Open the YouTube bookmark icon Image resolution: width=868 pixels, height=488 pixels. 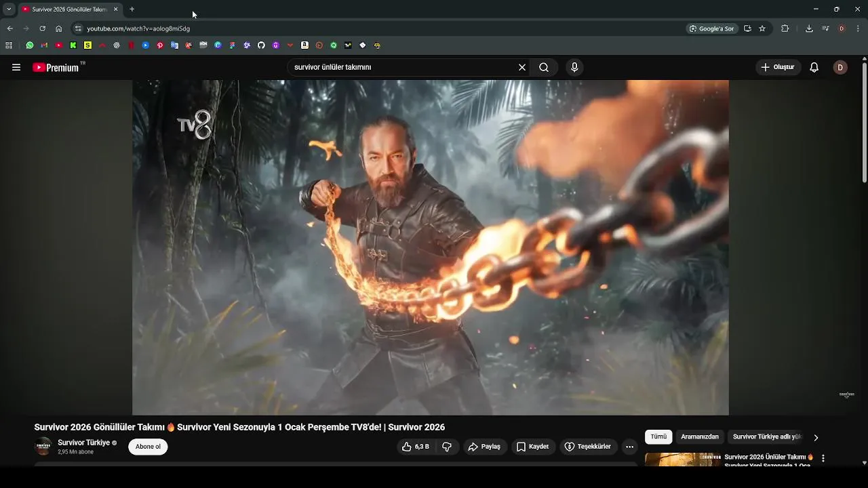click(x=59, y=45)
